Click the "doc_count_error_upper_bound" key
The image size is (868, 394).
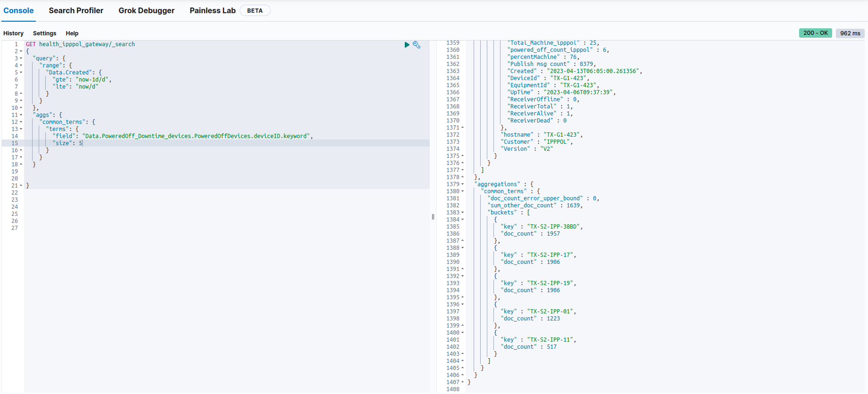(535, 198)
